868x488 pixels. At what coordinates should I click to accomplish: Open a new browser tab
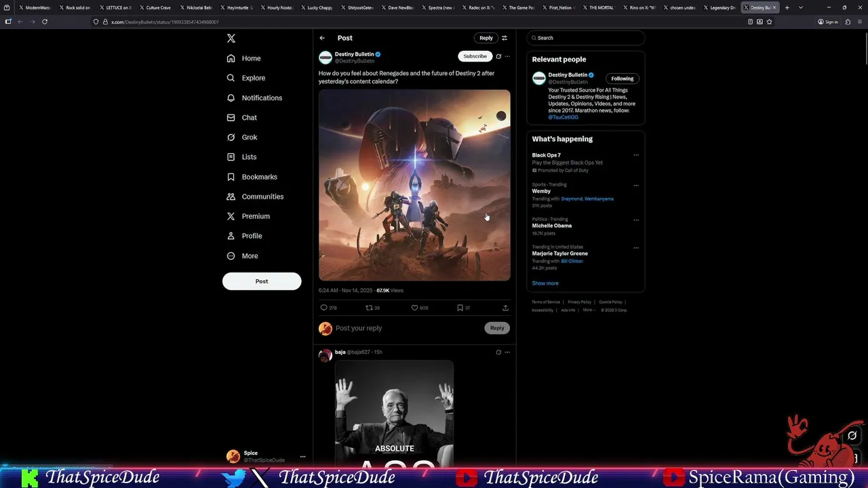[787, 7]
